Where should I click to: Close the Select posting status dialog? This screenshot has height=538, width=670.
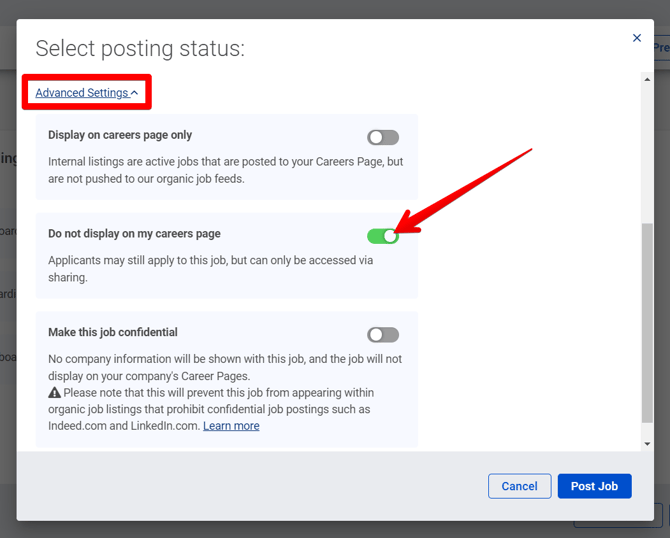[637, 38]
